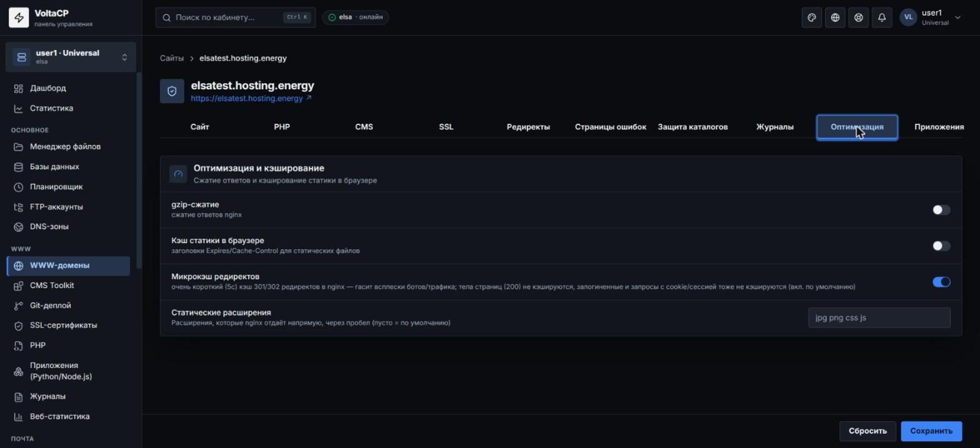Open the user1 profile dropdown chevron
The width and height of the screenshot is (980, 448).
pyautogui.click(x=957, y=17)
